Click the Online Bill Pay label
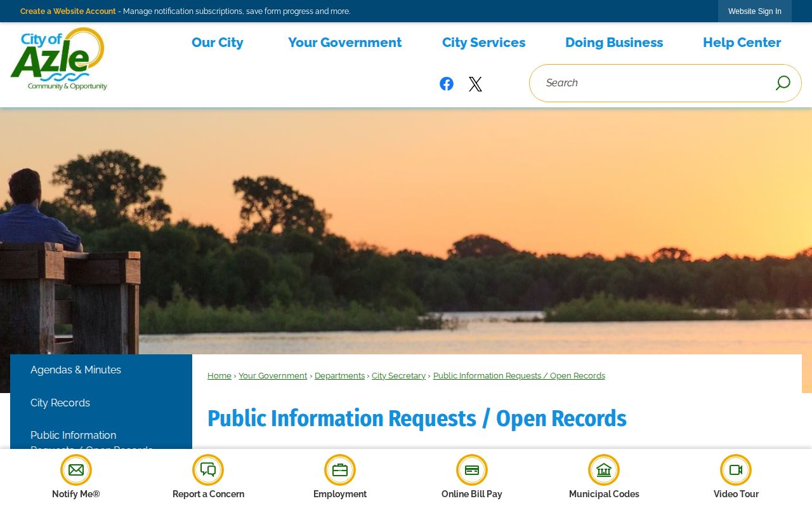Screen dimensions: 812x508 point(472,494)
